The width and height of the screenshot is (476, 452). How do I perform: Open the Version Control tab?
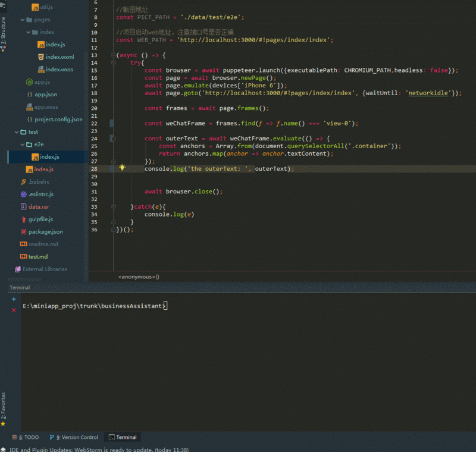tap(73, 437)
